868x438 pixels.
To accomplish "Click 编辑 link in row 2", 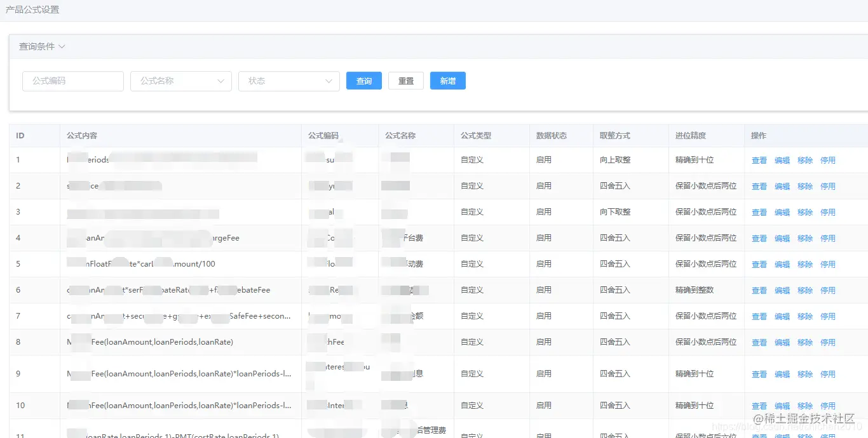I will click(x=782, y=187).
